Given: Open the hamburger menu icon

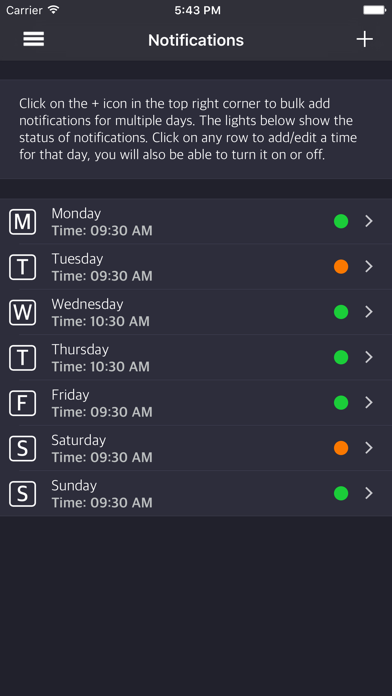Looking at the screenshot, I should point(34,39).
